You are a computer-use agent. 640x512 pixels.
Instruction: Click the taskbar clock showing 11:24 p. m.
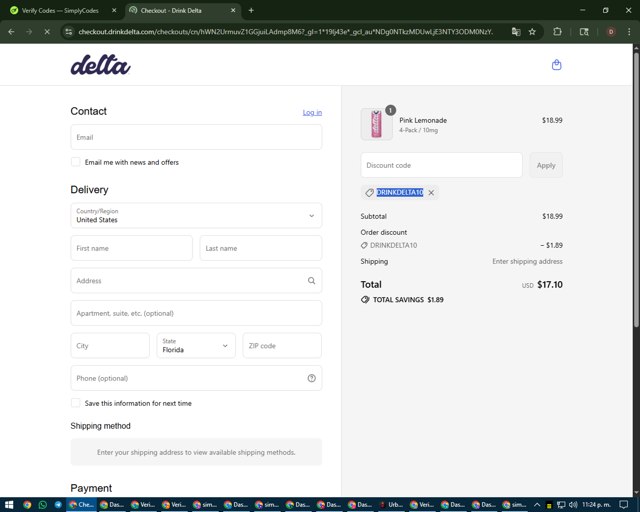[596, 505]
